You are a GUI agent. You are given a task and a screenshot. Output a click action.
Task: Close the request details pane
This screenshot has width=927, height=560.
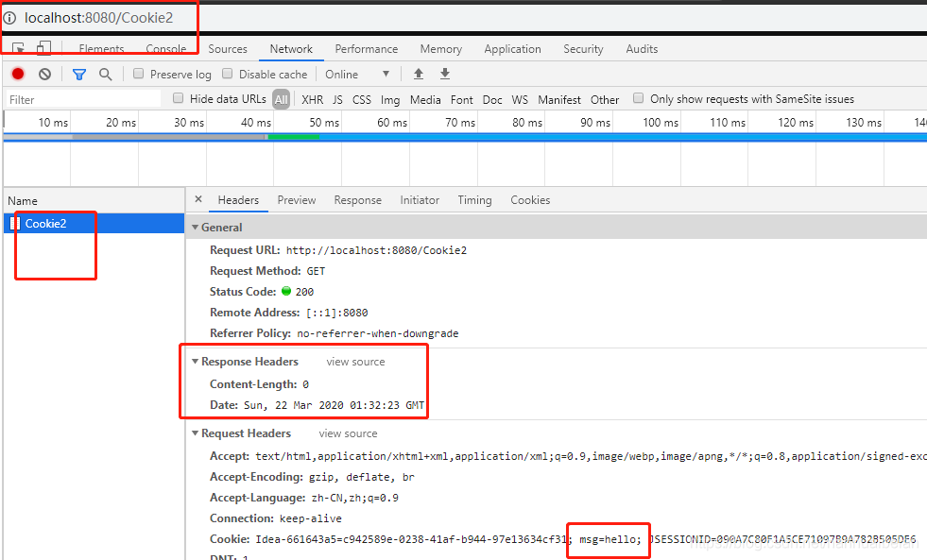point(198,199)
